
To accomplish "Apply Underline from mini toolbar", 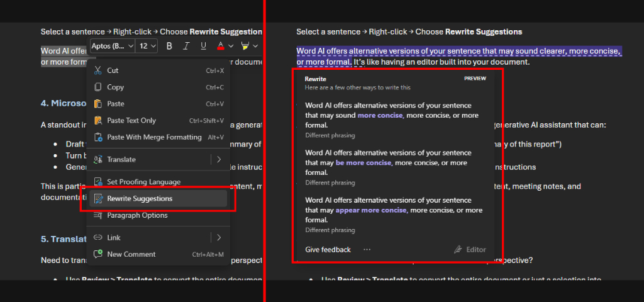I will 203,45.
